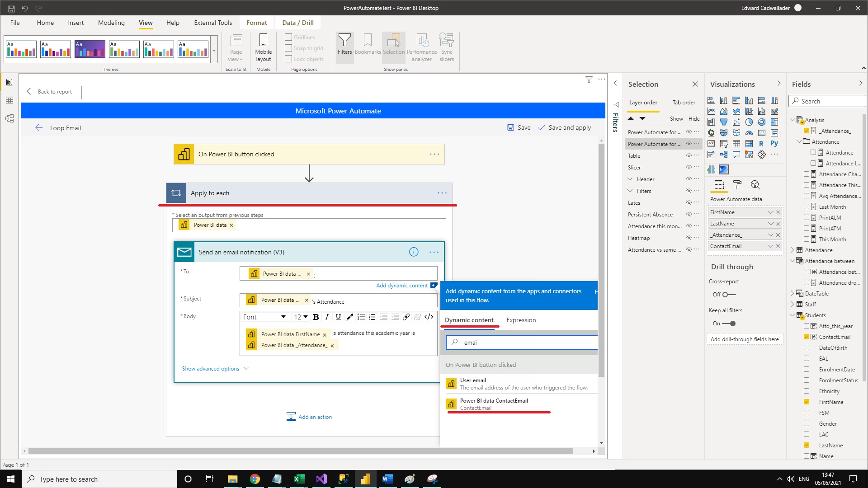Select the R script visual
Screen dimensions: 868x488
pyautogui.click(x=761, y=144)
